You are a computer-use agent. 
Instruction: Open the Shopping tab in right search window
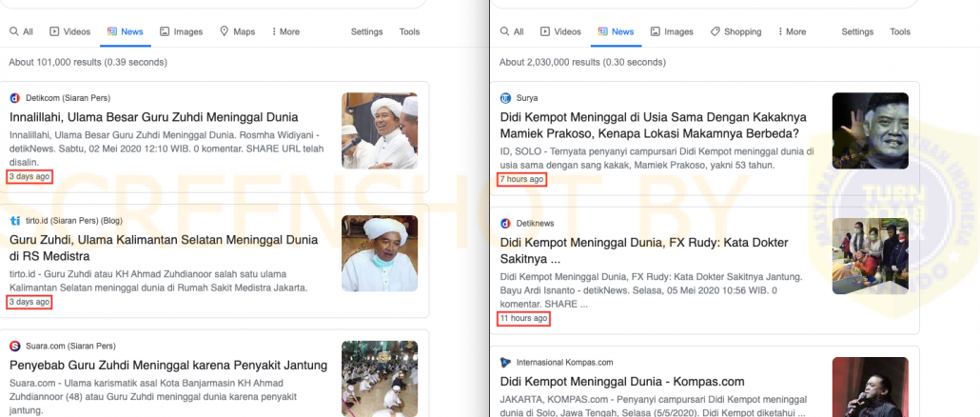735,31
